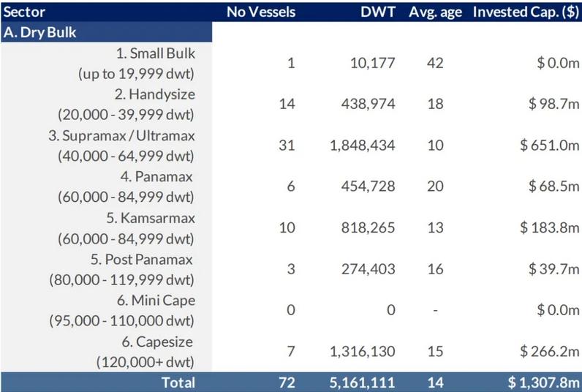Select the DWT column header

click(380, 10)
